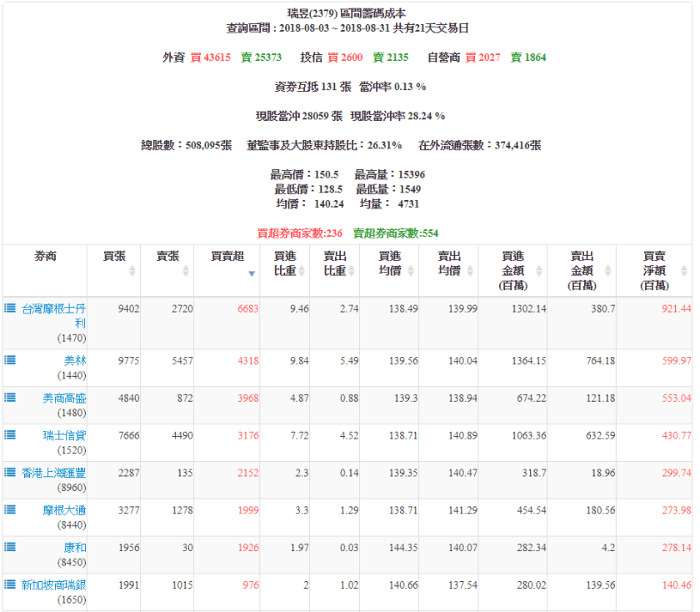This screenshot has width=700, height=612.
Task: Sort table by 賣張 column
Action: tap(167, 270)
